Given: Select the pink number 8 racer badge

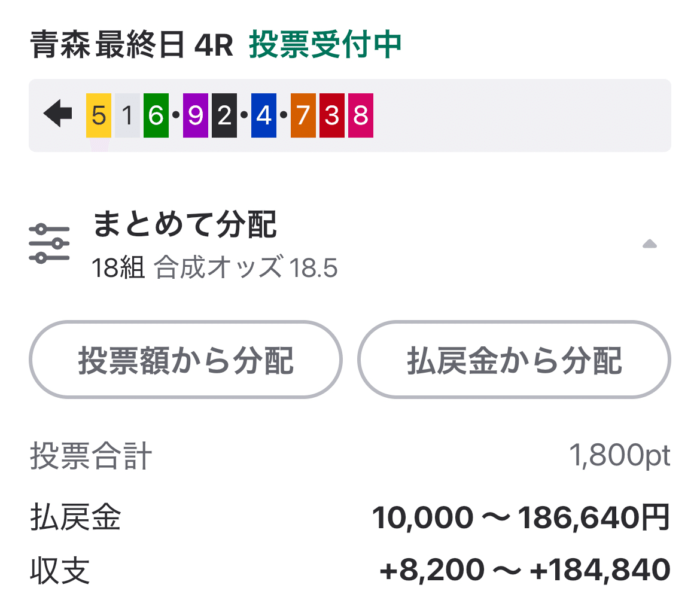Looking at the screenshot, I should (x=360, y=115).
